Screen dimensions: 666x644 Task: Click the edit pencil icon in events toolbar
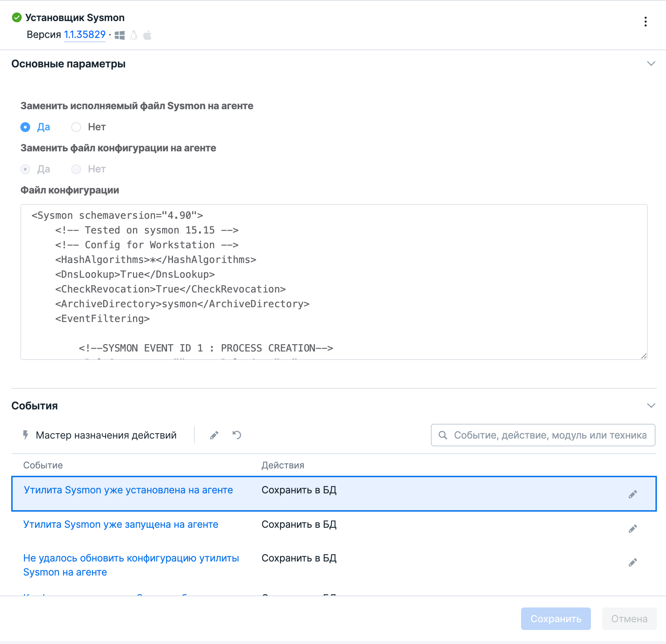click(214, 435)
